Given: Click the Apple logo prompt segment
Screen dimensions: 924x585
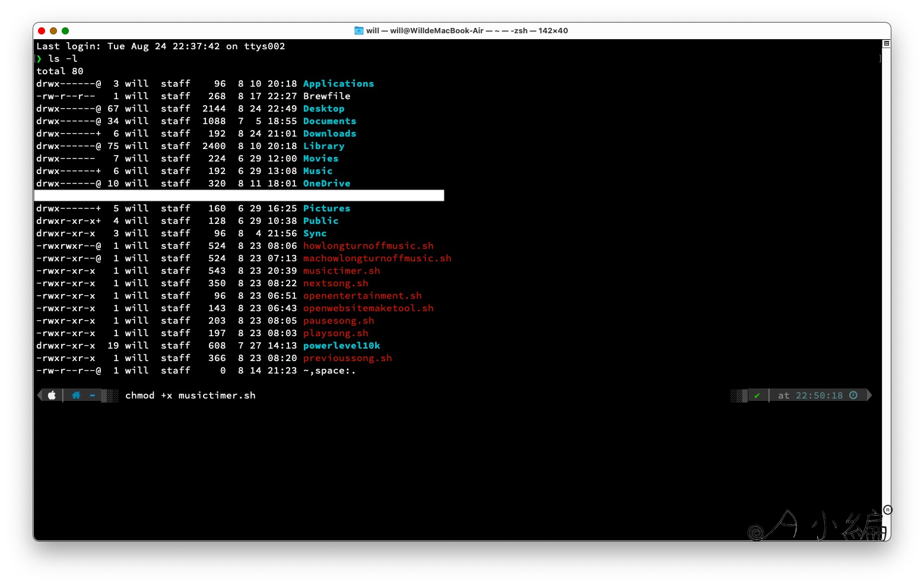Looking at the screenshot, I should pyautogui.click(x=52, y=396).
